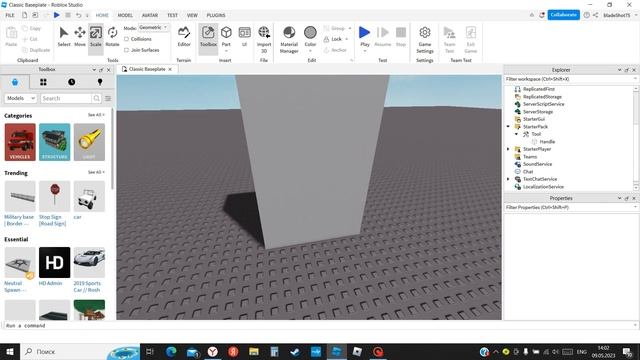
Task: Enable the Join Surfaces checkbox
Action: 127,50
